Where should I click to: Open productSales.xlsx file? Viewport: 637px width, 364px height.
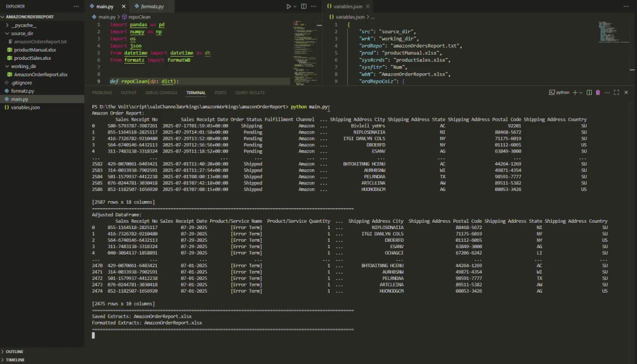[32, 58]
